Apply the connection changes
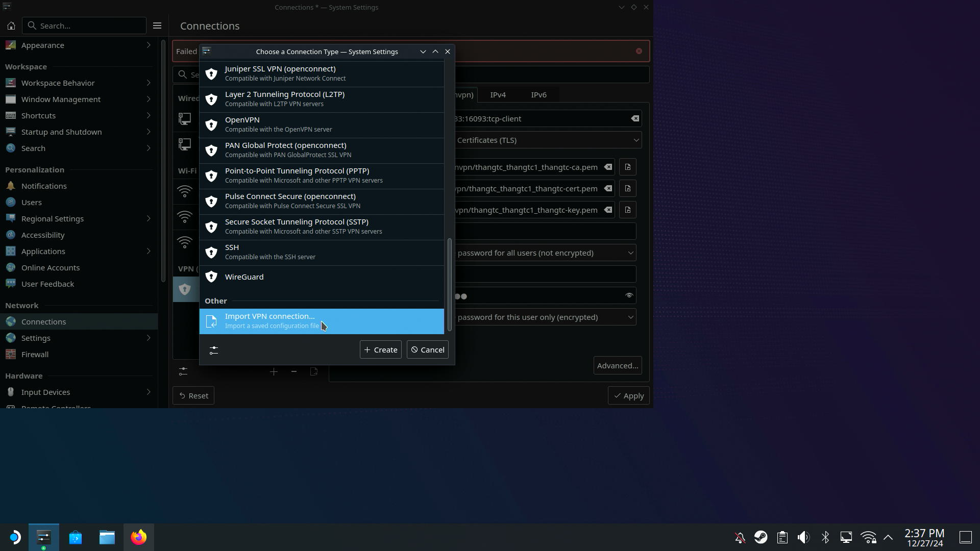The width and height of the screenshot is (980, 551). 628,395
